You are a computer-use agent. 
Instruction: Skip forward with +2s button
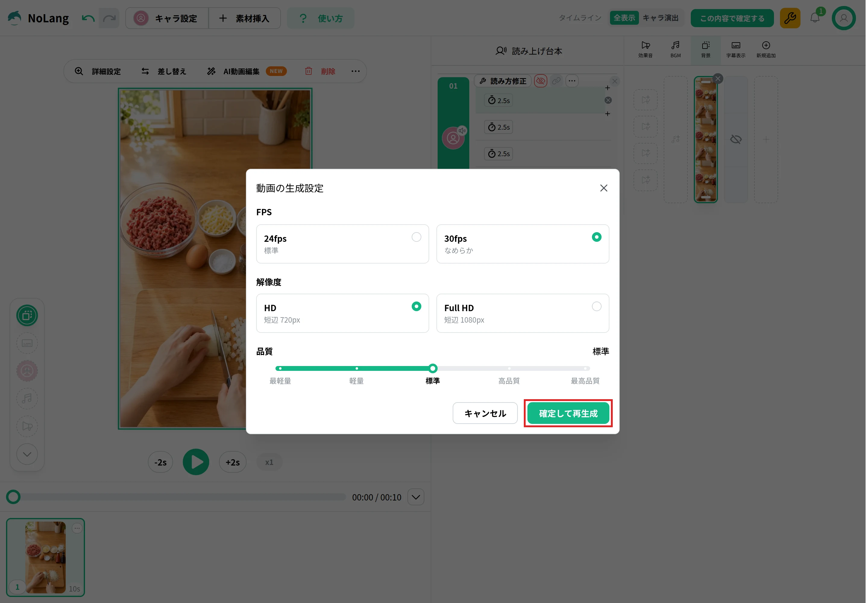click(233, 462)
